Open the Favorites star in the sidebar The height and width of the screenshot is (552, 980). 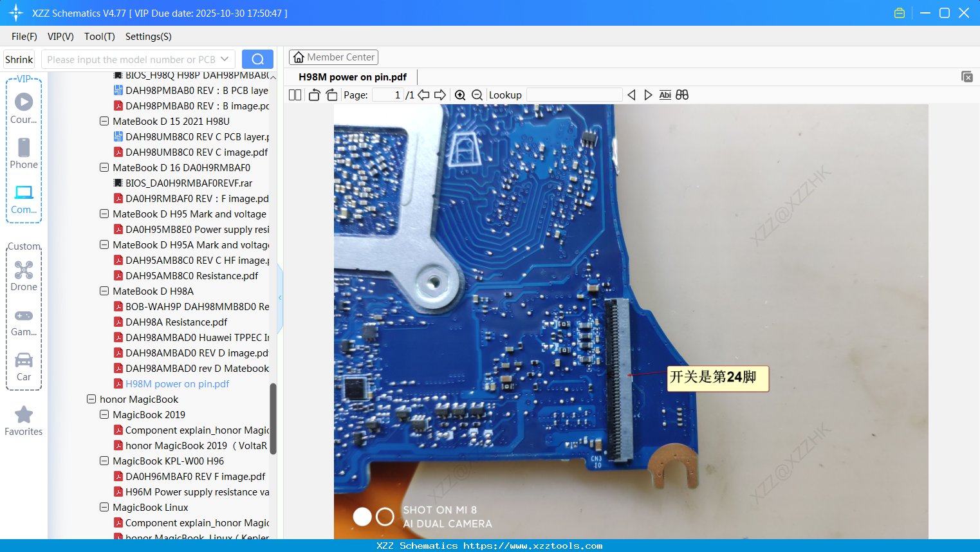click(24, 421)
